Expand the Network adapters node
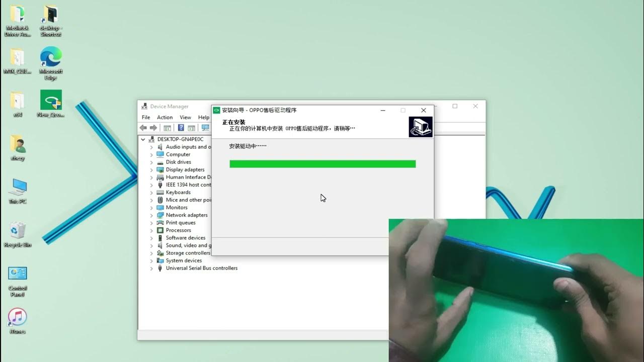Image resolution: width=644 pixels, height=362 pixels. click(151, 215)
